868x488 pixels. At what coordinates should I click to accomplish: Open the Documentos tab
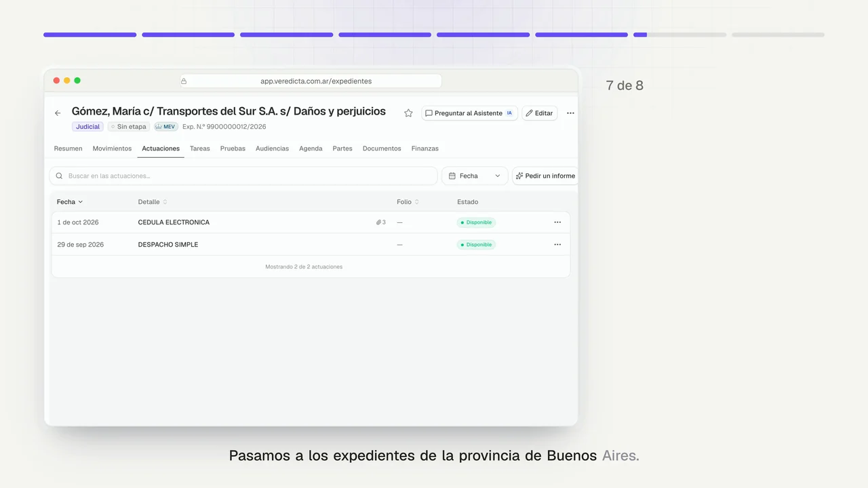click(382, 148)
